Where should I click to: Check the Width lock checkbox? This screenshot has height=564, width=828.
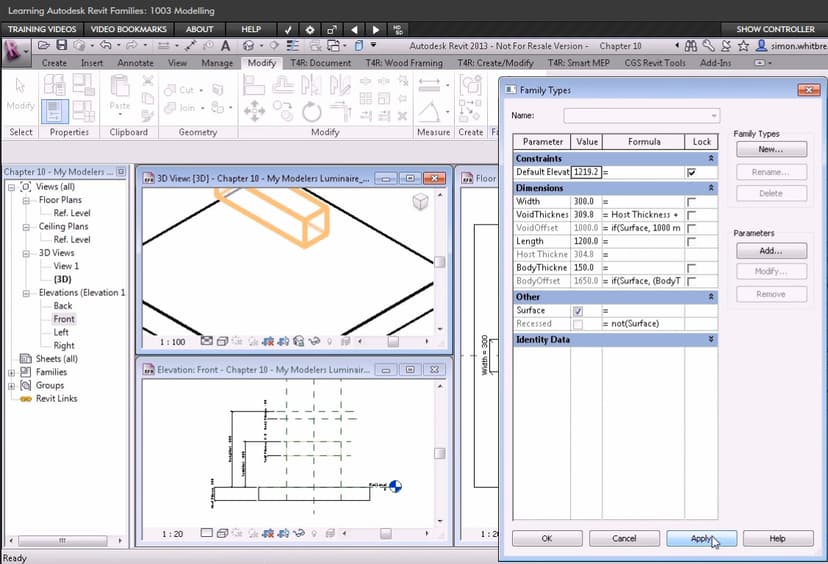pyautogui.click(x=691, y=202)
